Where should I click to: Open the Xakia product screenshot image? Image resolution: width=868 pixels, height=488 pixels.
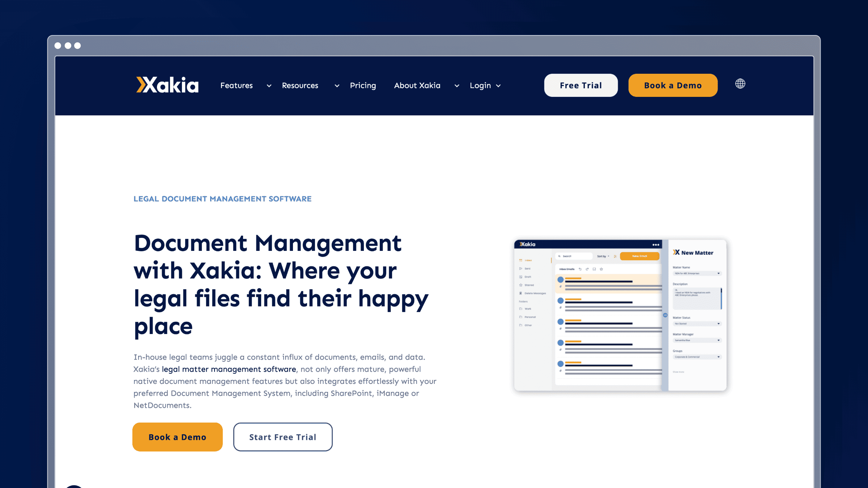coord(620,315)
